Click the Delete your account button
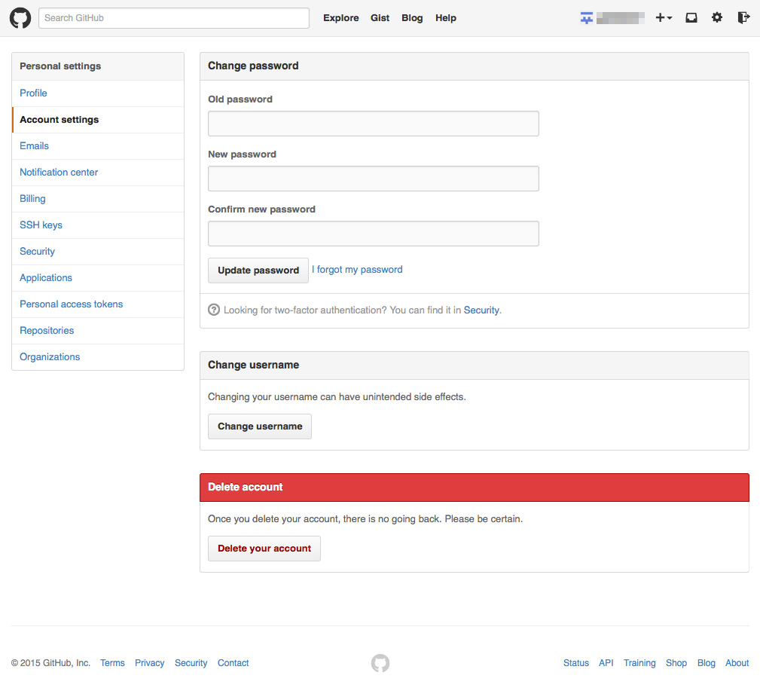 point(264,549)
